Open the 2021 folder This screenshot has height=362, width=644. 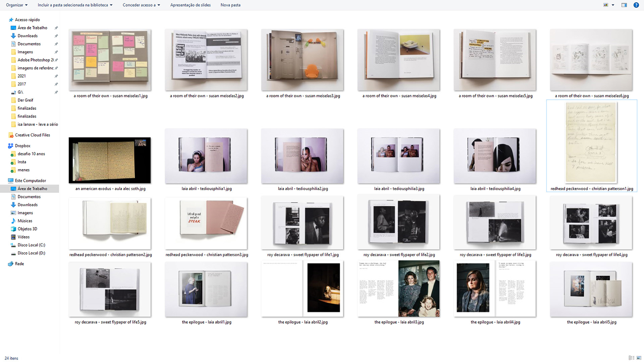coord(21,76)
